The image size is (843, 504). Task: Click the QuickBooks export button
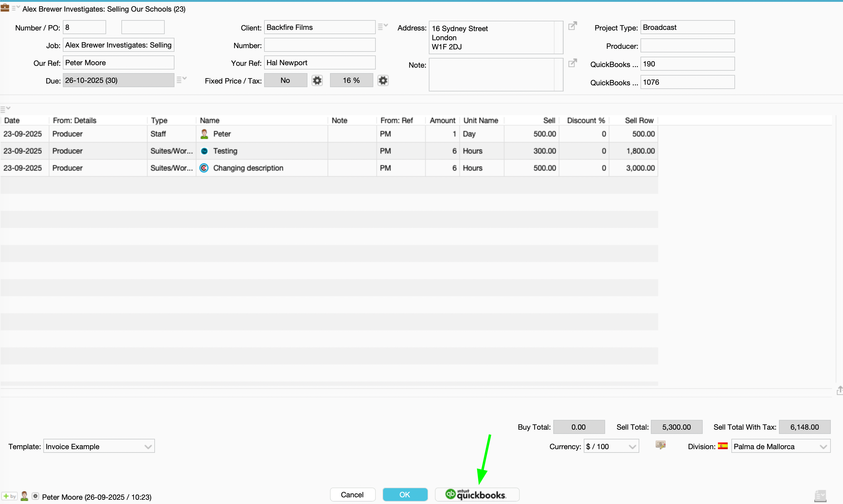pyautogui.click(x=477, y=495)
